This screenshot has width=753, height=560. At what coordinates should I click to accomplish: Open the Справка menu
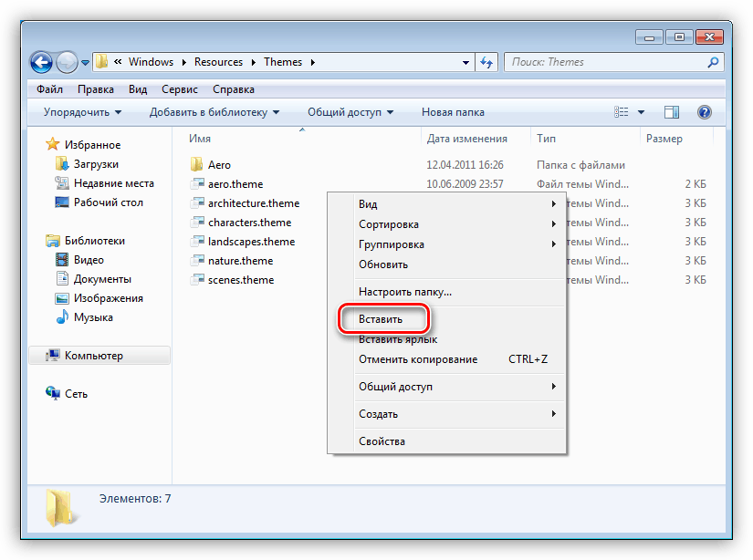point(234,89)
